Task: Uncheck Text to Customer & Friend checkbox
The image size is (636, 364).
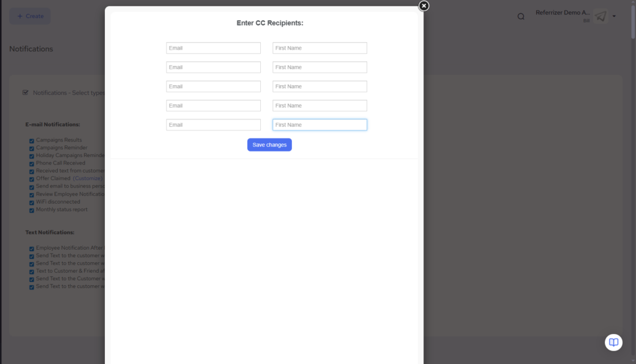Action: point(32,271)
